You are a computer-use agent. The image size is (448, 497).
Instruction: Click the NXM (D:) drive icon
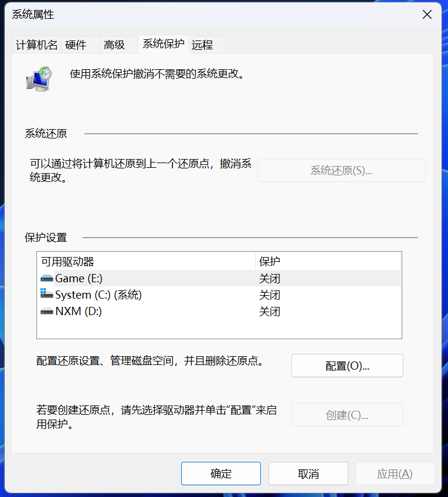[47, 312]
